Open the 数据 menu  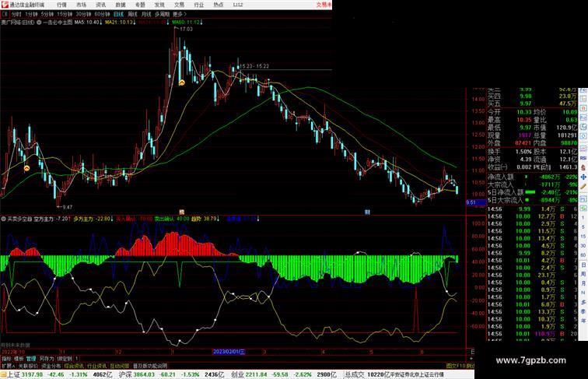(121, 5)
